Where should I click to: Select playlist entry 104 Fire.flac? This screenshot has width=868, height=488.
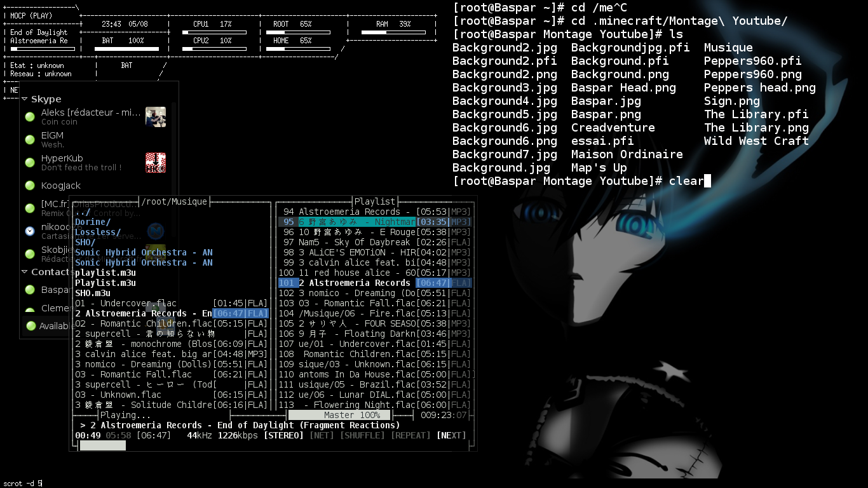click(375, 313)
